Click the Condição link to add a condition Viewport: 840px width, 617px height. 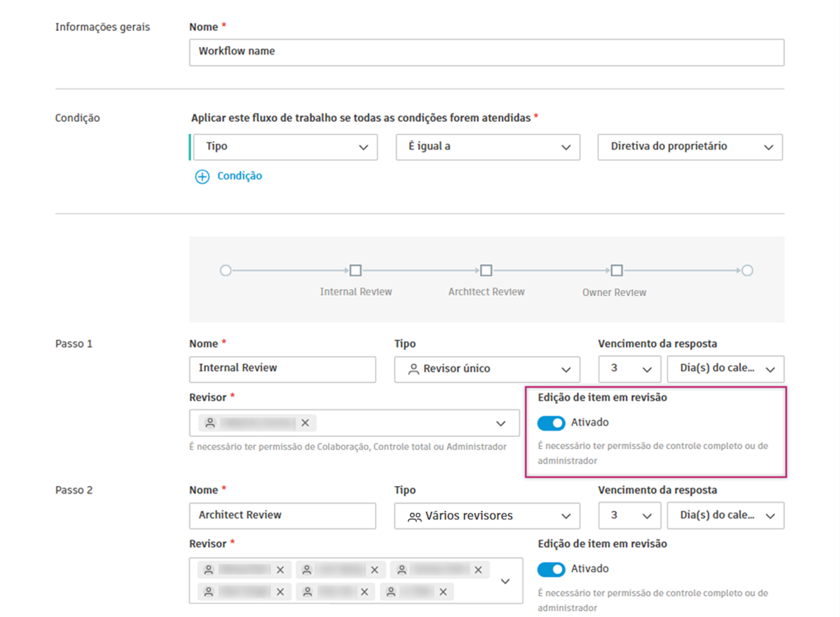(x=239, y=176)
